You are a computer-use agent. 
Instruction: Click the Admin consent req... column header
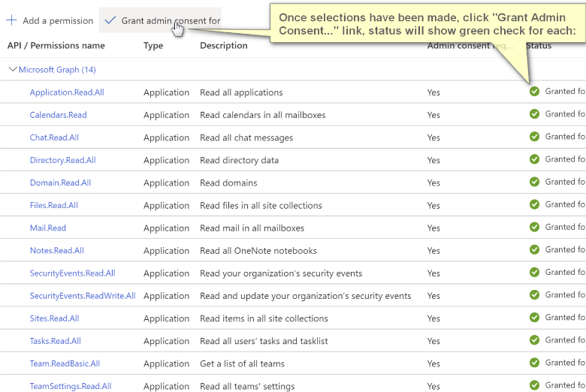(x=470, y=46)
